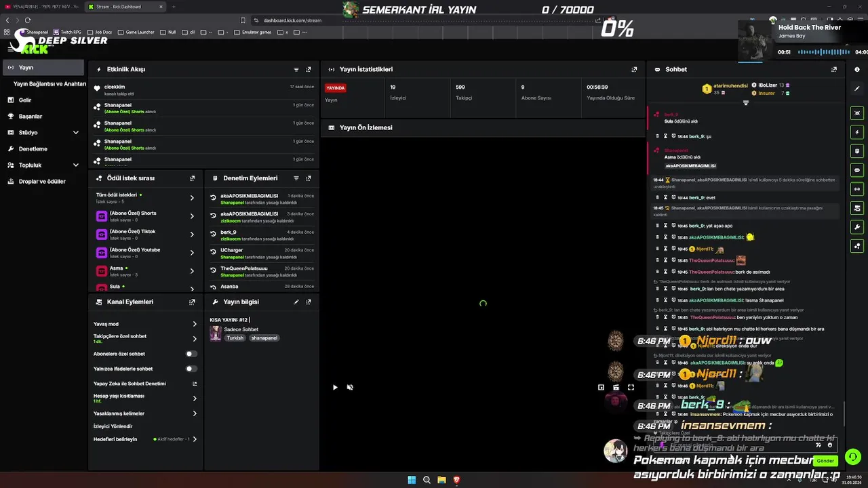Click İzleyici Yönlendir in Kanal Eylemleri
868x488 pixels.
pos(113,426)
